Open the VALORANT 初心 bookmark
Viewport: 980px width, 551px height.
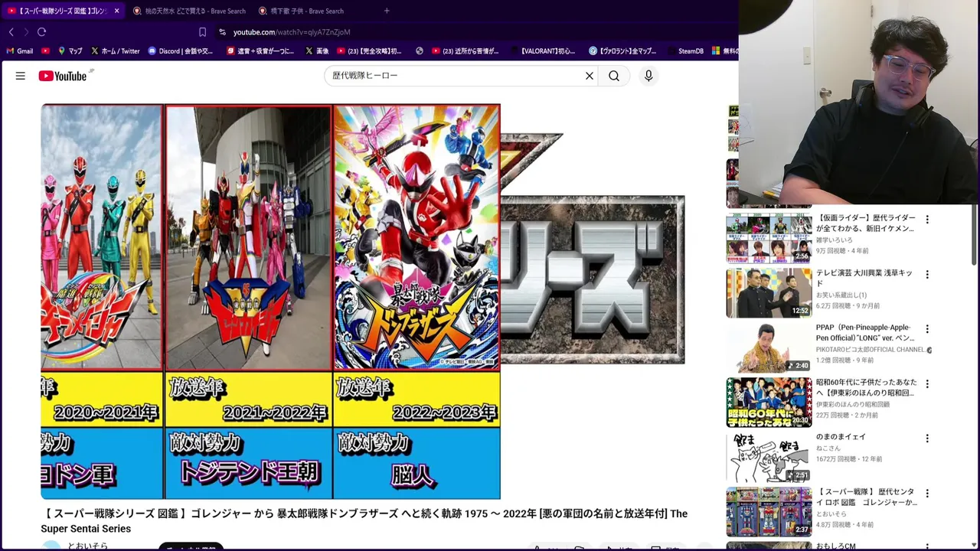pyautogui.click(x=544, y=51)
